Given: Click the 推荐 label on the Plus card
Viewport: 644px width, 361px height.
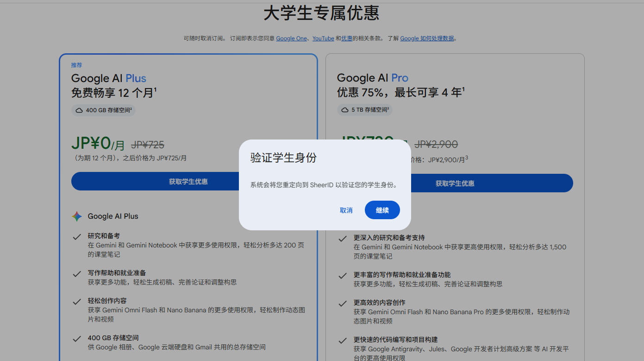Looking at the screenshot, I should pos(77,65).
